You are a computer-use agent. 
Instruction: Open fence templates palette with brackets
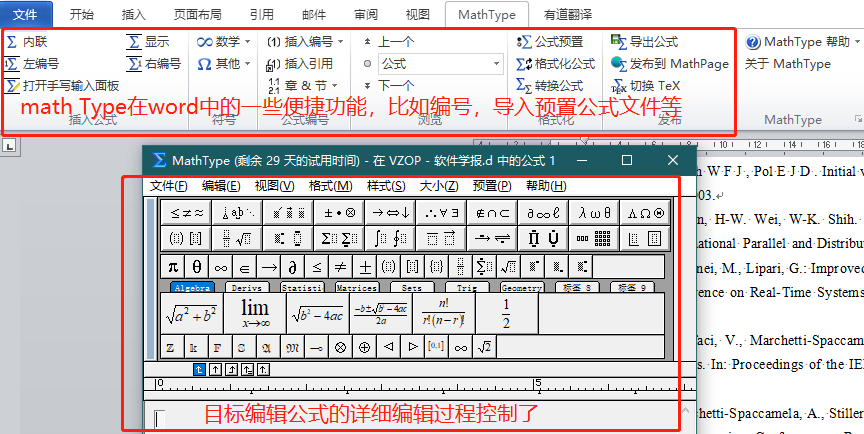pyautogui.click(x=187, y=238)
